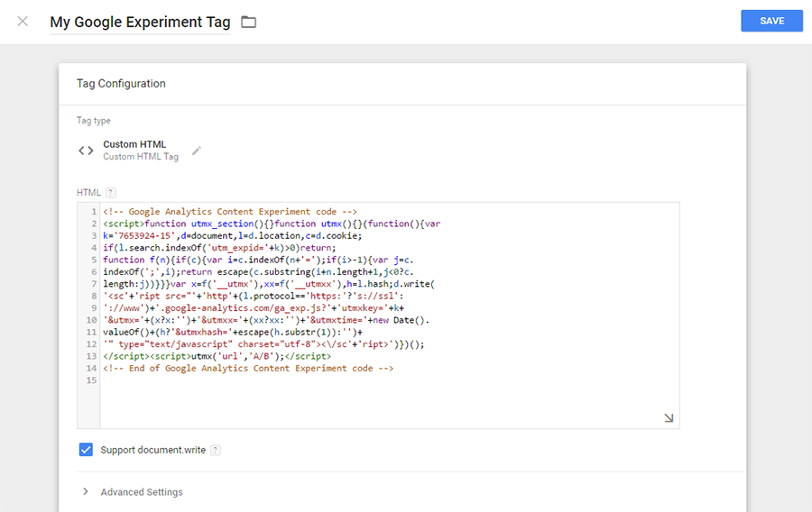Edit the tag name My Google Experiment Tag

pos(140,23)
